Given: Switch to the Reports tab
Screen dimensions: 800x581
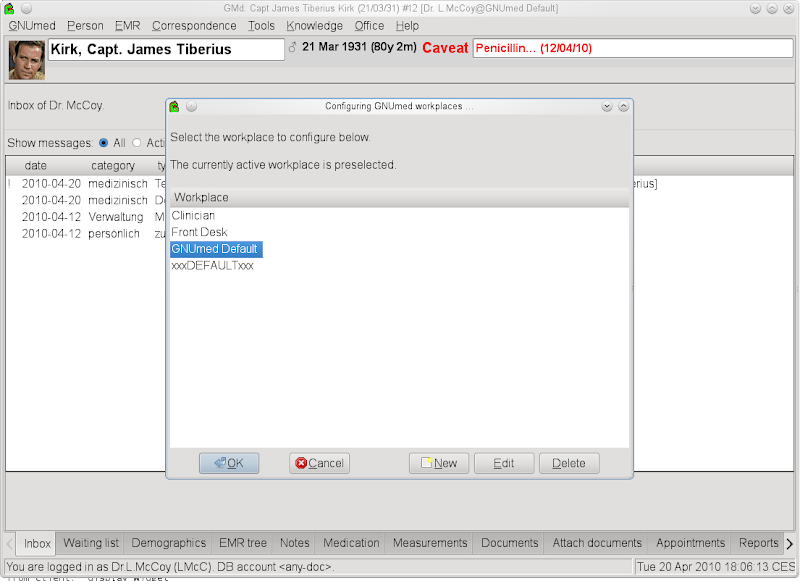Looking at the screenshot, I should click(x=758, y=543).
